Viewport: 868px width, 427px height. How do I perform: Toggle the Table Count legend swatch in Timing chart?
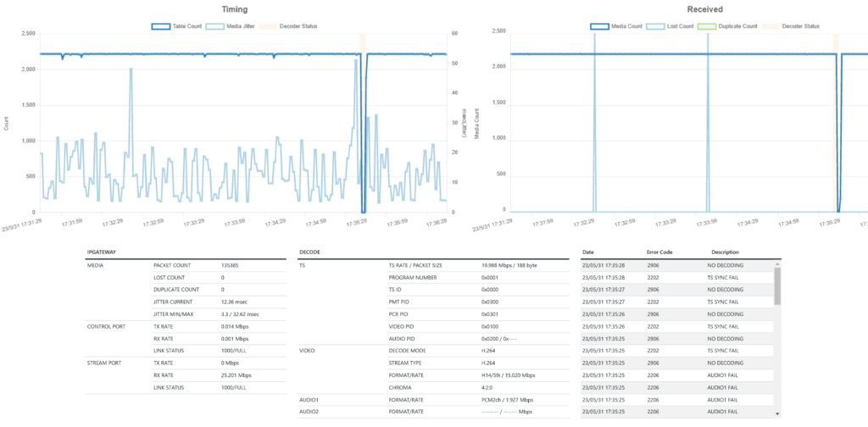pos(161,26)
